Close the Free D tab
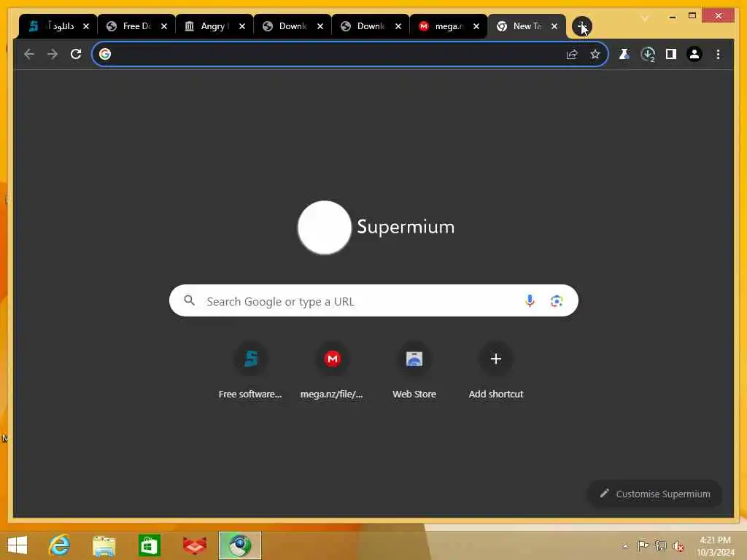This screenshot has height=560, width=747. tap(164, 26)
